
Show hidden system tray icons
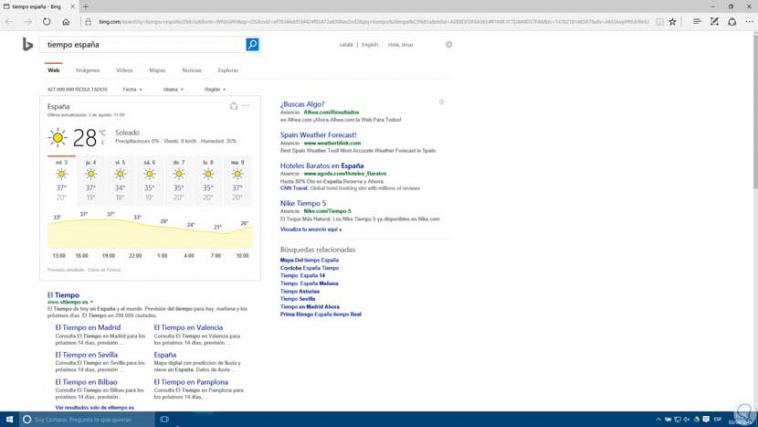click(658, 419)
